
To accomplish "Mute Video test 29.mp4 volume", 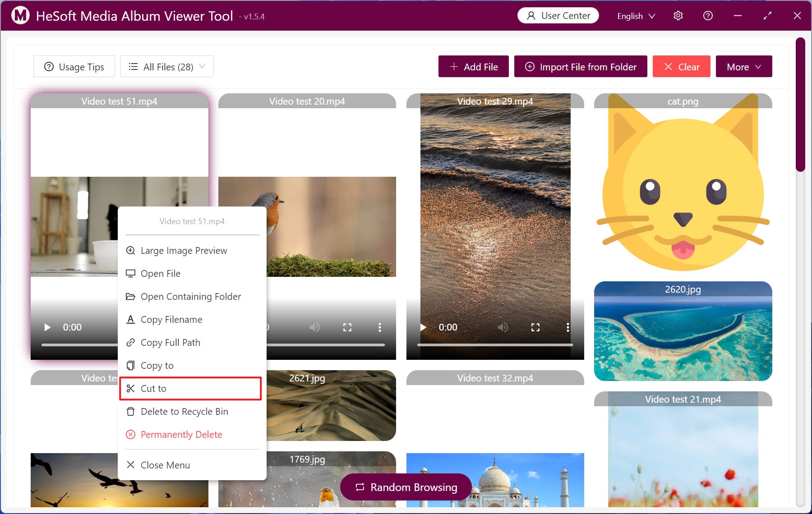I will coord(503,327).
